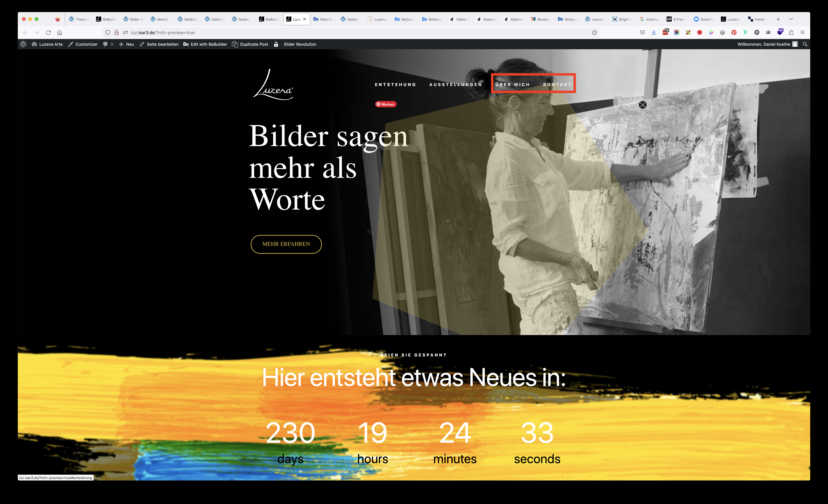The height and width of the screenshot is (504, 828).
Task: Open the tracking protection shield icon
Action: coord(108,33)
